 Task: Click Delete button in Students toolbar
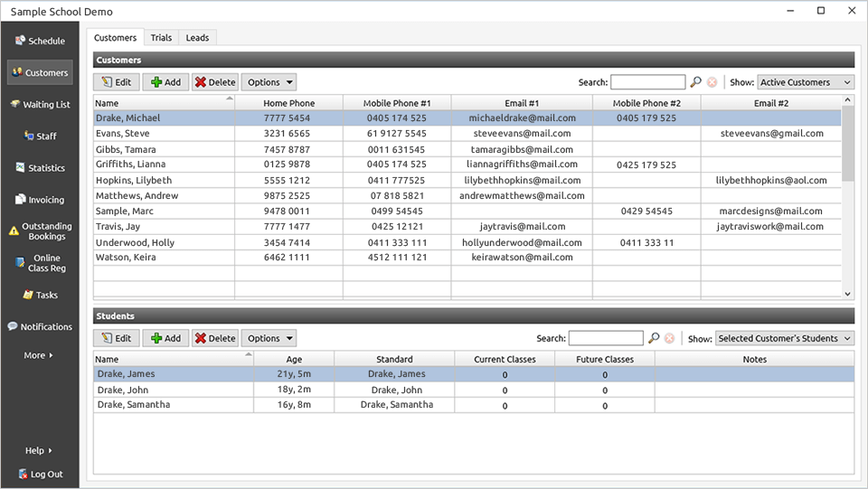(x=214, y=338)
